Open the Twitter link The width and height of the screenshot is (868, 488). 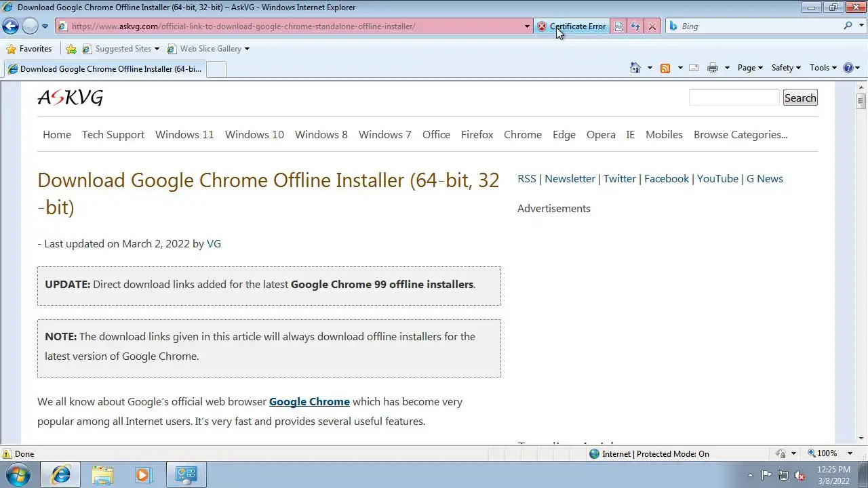[x=620, y=178]
